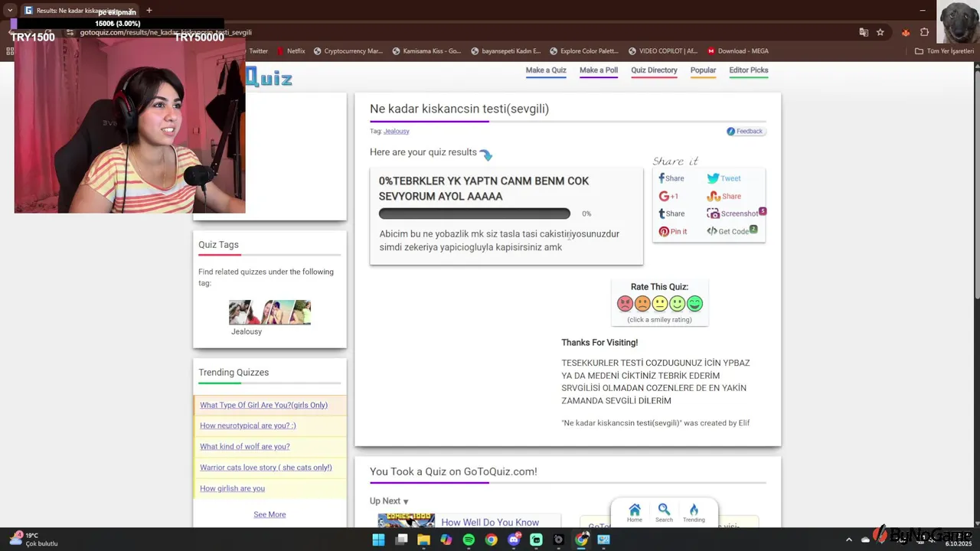Open the Explore Color Palett... bookmark
This screenshot has height=551, width=980.
pos(583,51)
